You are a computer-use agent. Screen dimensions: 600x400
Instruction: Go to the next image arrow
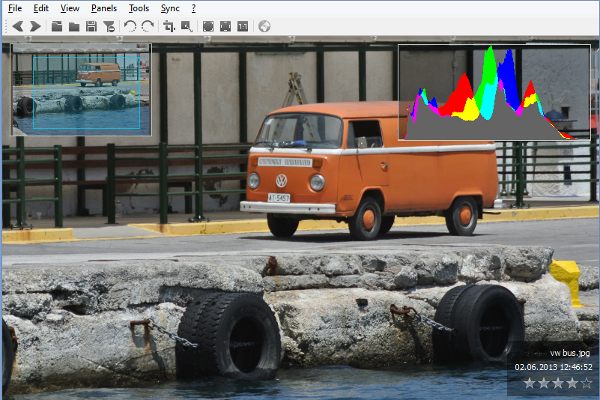35,26
